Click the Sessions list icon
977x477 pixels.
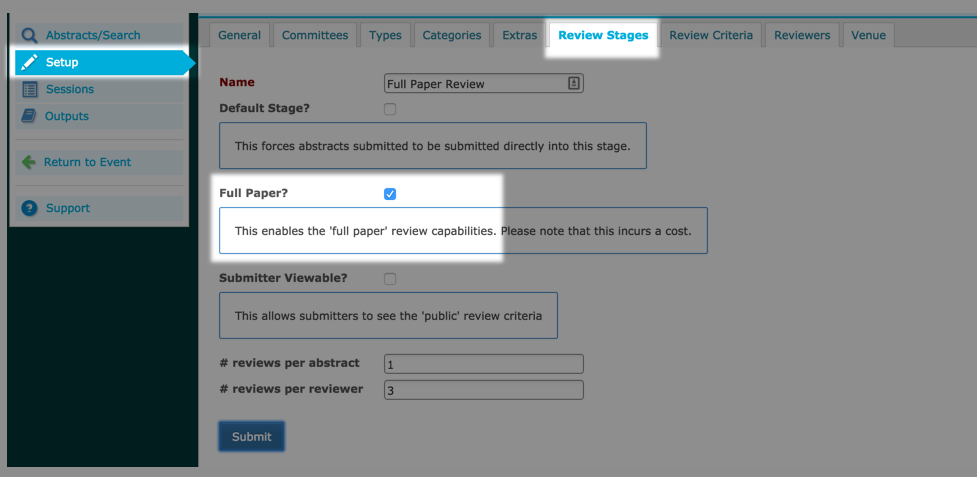(x=29, y=89)
